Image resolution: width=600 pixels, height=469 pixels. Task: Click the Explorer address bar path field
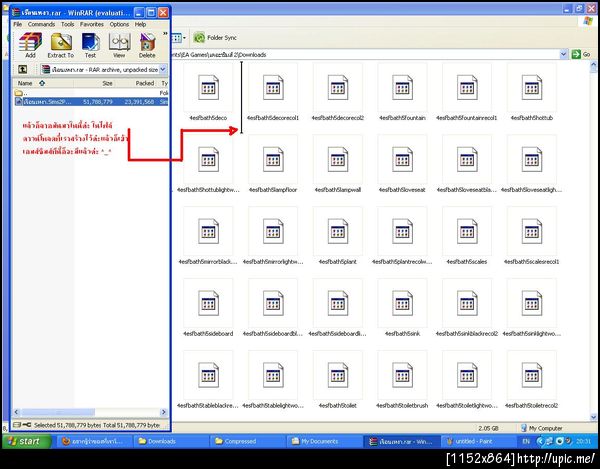tap(365, 54)
